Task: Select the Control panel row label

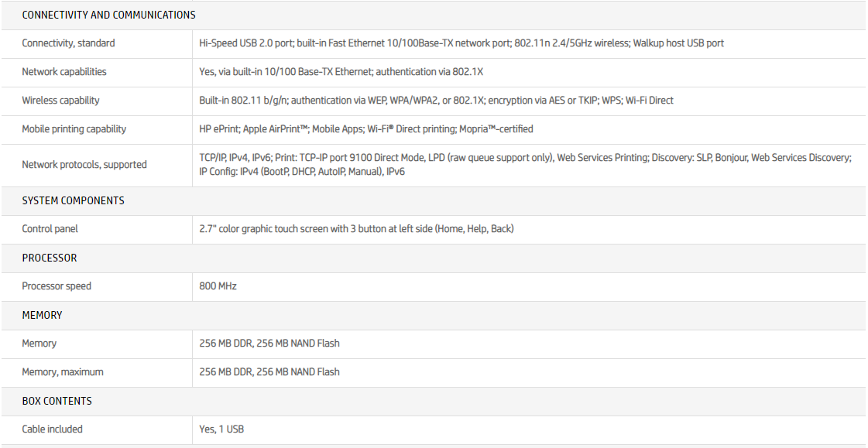Action: (50, 229)
